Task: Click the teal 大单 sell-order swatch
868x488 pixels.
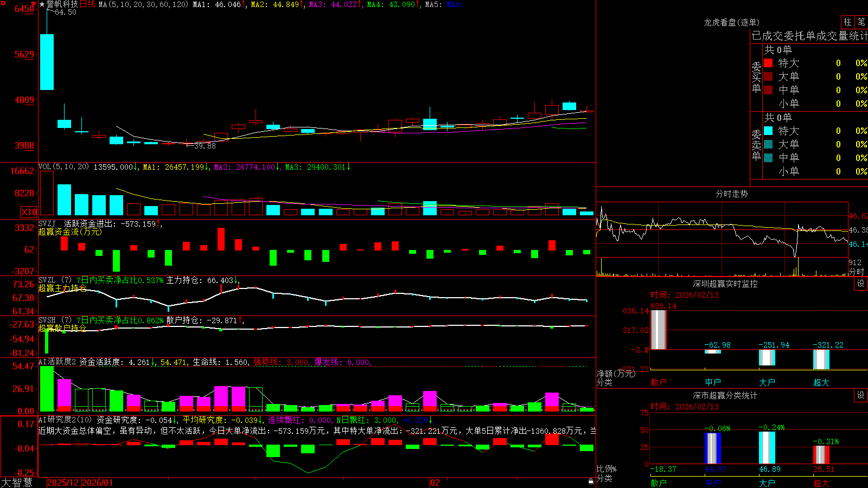Action: [x=768, y=144]
